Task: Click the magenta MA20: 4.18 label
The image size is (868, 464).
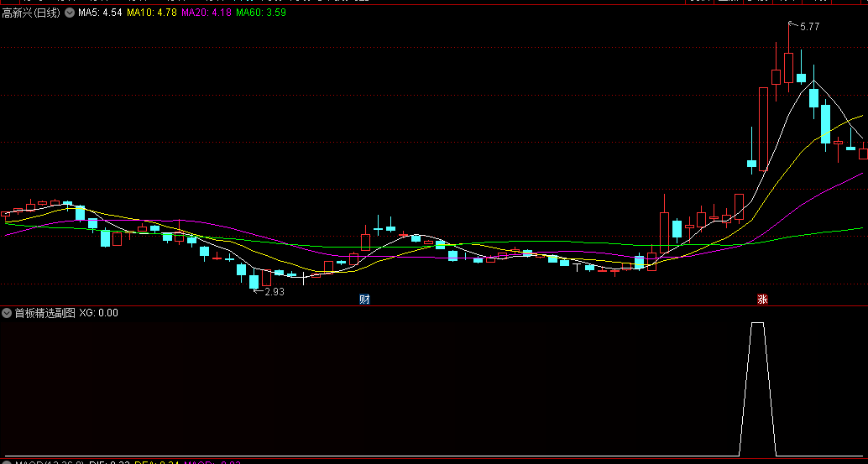Action: click(x=207, y=13)
